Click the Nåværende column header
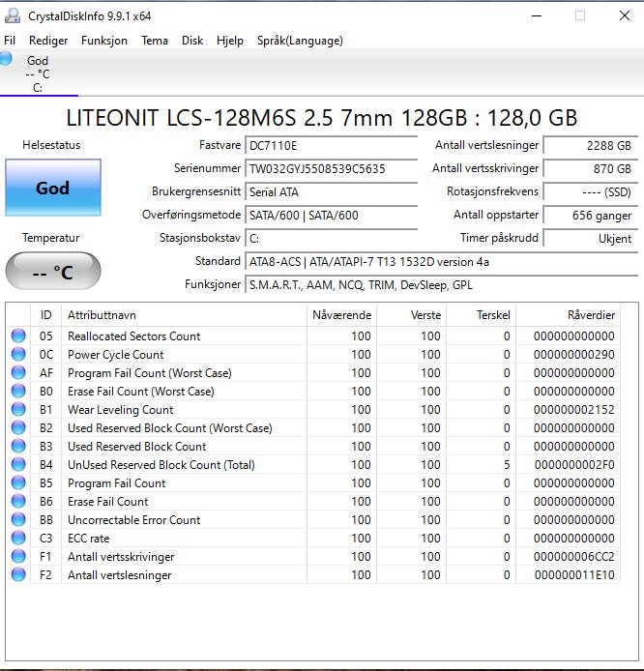The height and width of the screenshot is (671, 644). [x=341, y=315]
